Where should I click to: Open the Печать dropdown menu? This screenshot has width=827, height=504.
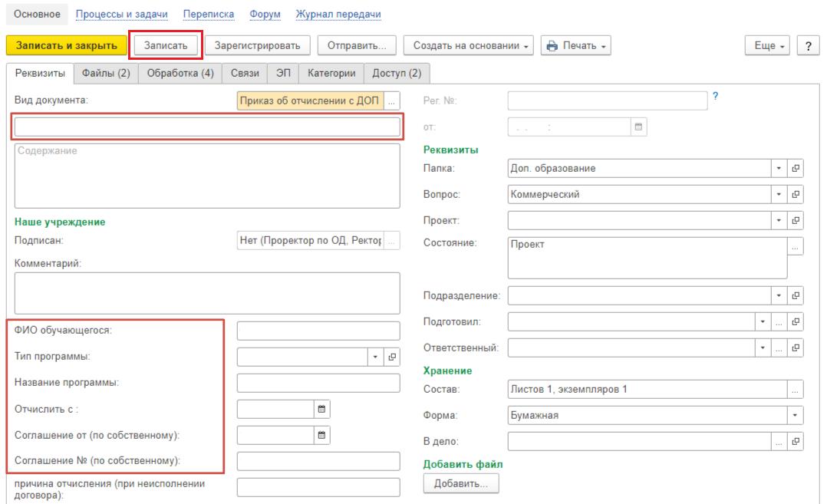pos(576,45)
